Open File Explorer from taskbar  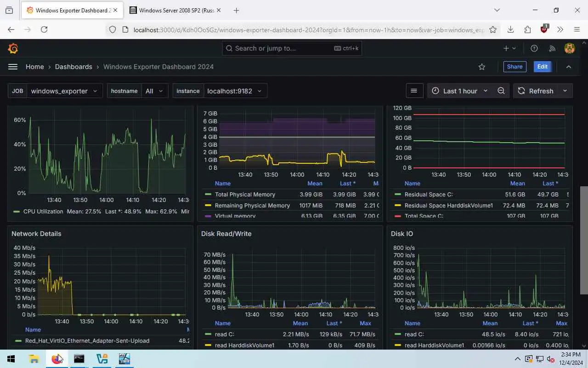coord(34,359)
